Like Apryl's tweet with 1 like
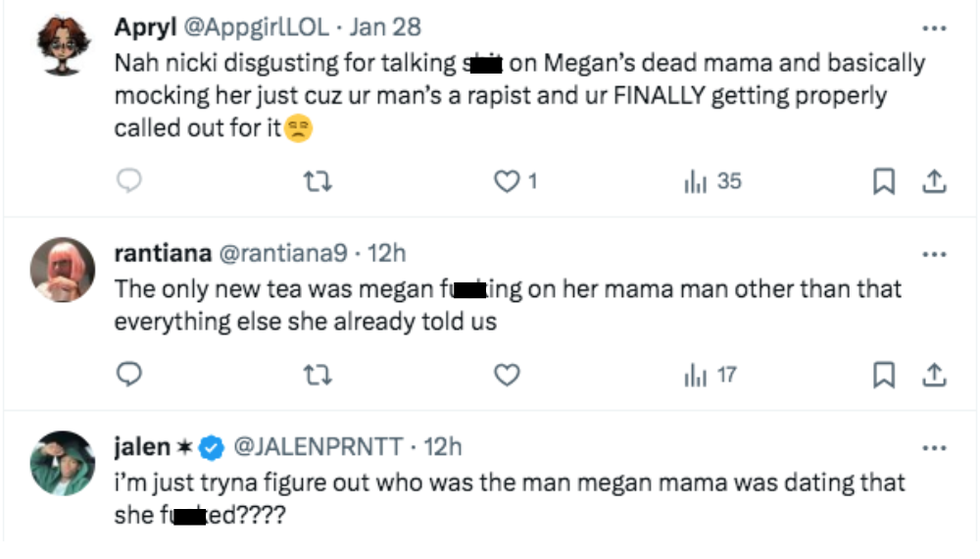Viewport: 980px width, 559px height. click(x=507, y=181)
